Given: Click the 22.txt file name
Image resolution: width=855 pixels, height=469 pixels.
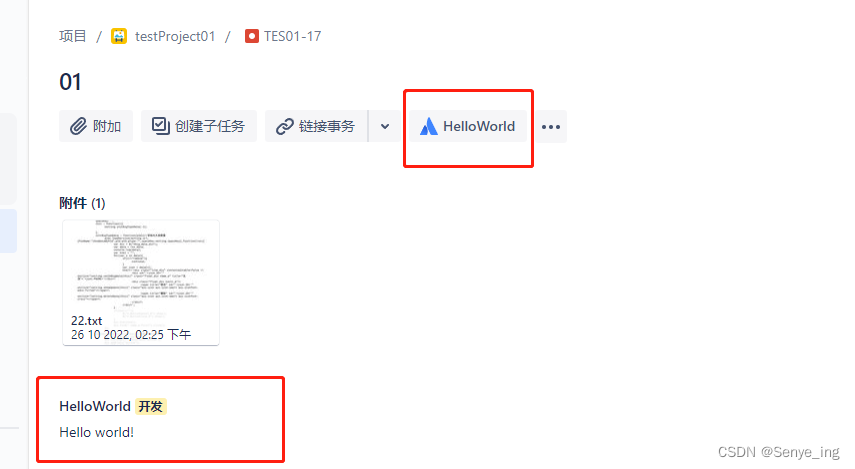Looking at the screenshot, I should [x=87, y=321].
